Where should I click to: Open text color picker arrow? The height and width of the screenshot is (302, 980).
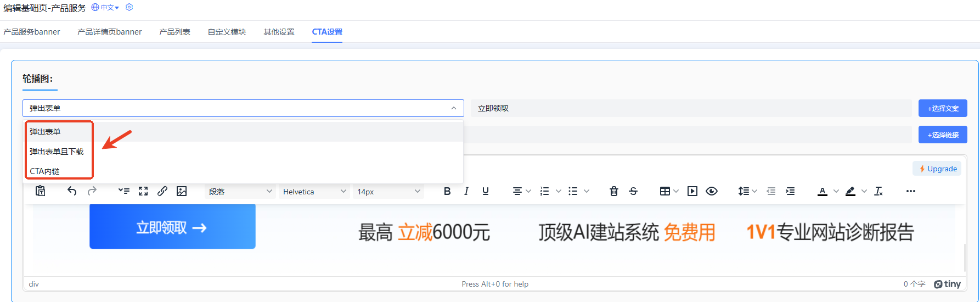click(x=836, y=191)
